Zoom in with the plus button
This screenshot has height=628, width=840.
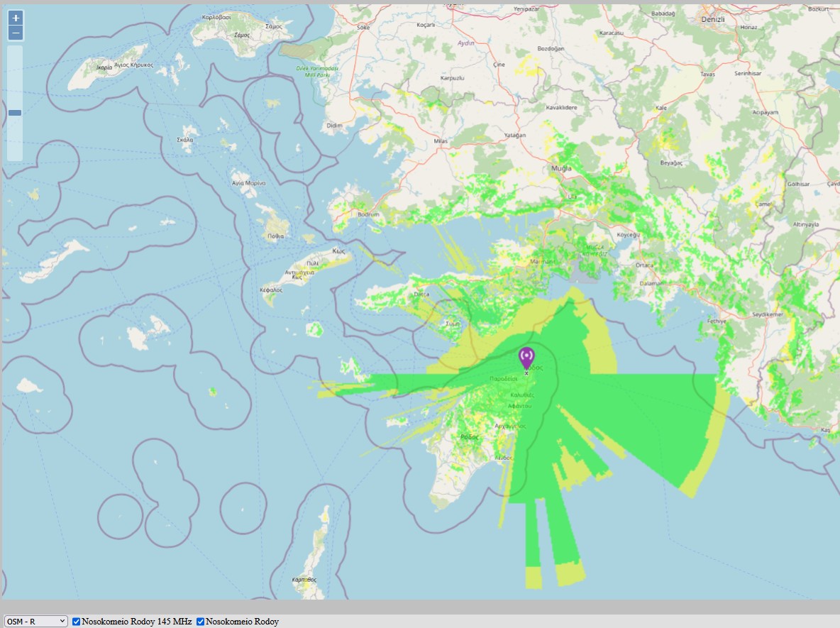pos(16,18)
